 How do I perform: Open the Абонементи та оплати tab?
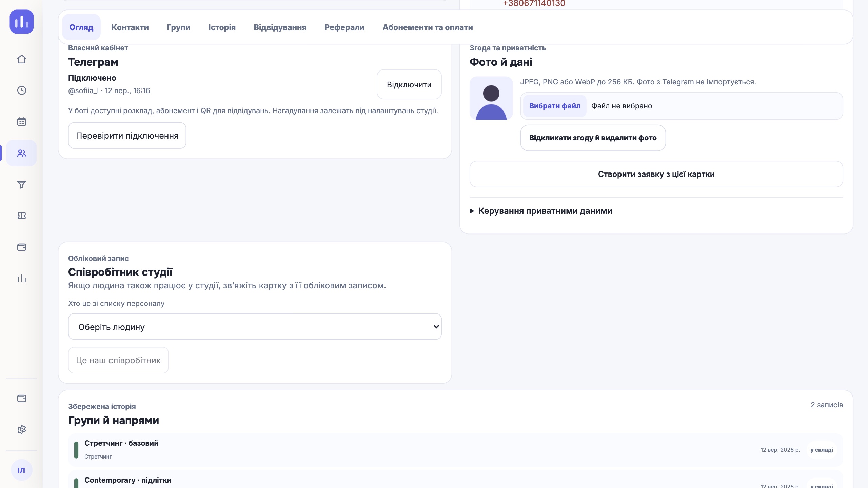(x=428, y=27)
